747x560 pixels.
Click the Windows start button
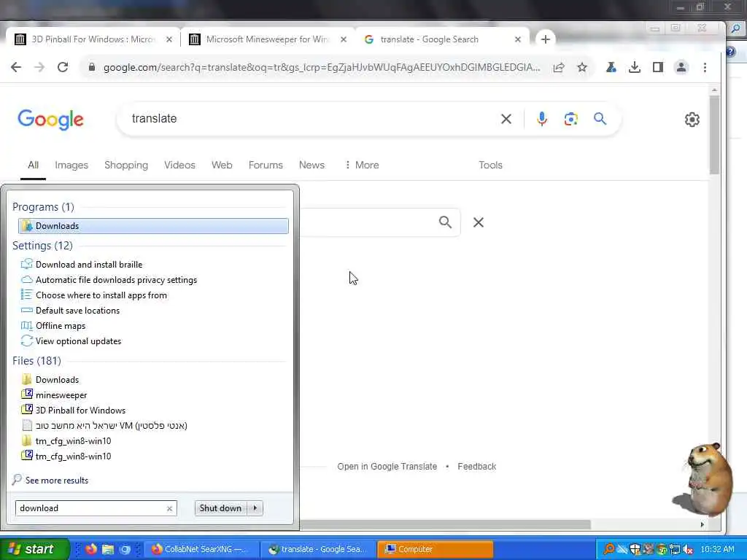[x=34, y=549]
